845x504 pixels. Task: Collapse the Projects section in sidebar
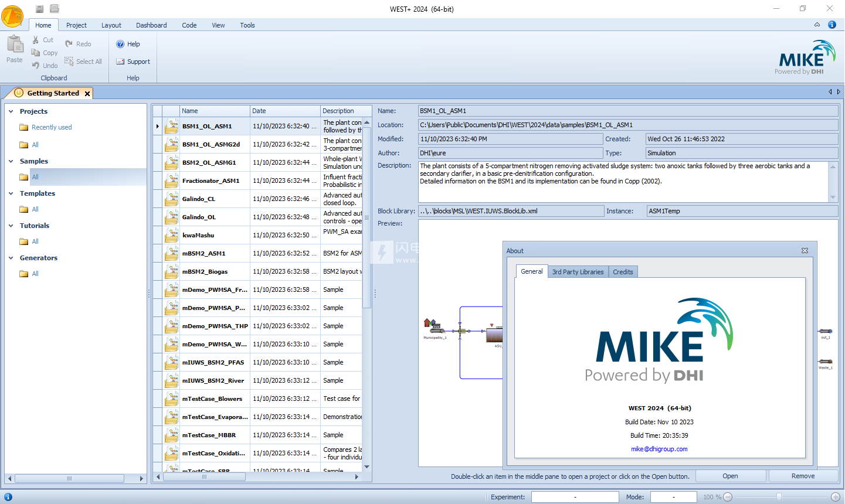click(11, 111)
